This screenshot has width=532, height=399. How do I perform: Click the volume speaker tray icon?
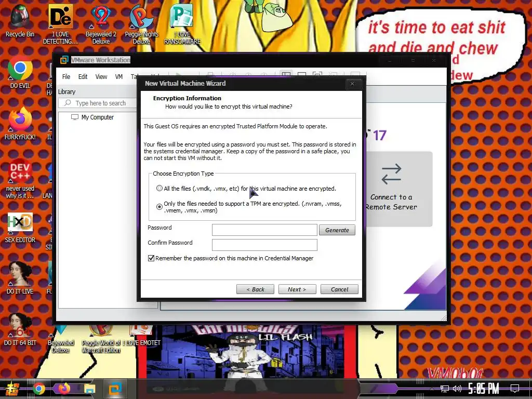tap(457, 389)
